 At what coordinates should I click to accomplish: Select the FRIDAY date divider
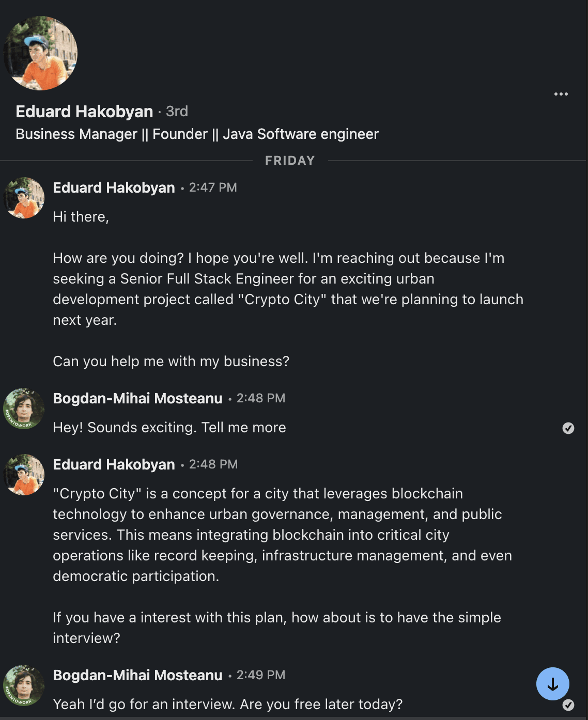290,160
